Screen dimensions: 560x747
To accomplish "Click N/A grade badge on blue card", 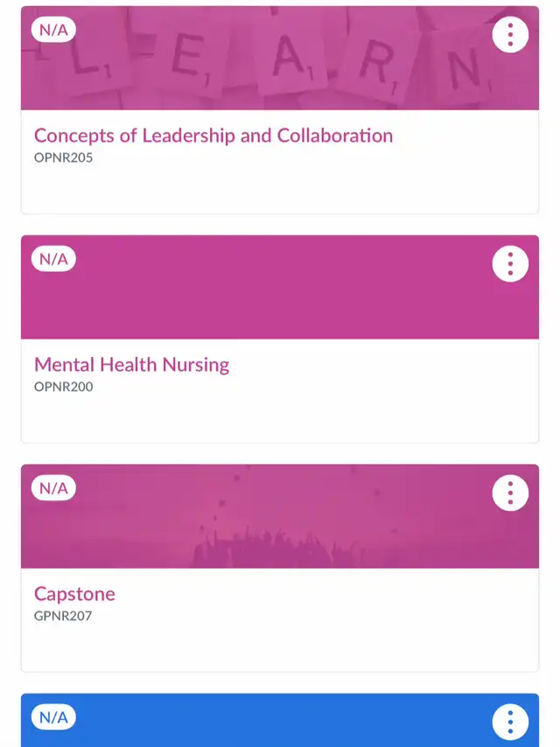I will (53, 717).
